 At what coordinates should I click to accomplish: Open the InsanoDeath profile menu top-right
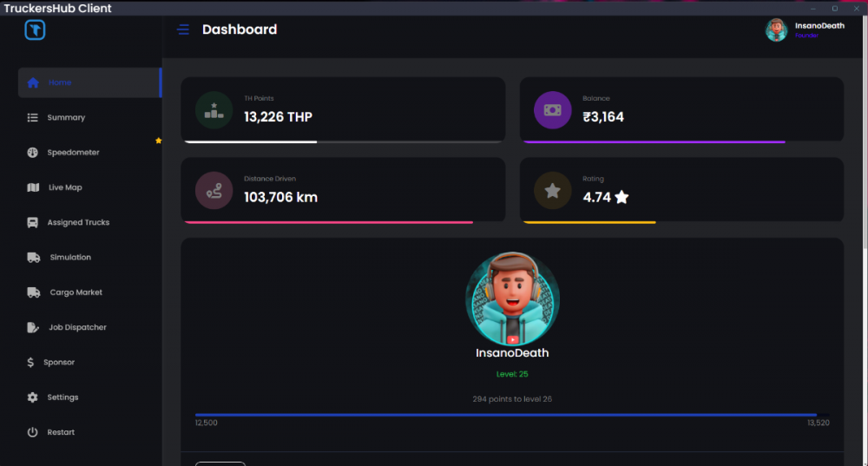pyautogui.click(x=805, y=30)
